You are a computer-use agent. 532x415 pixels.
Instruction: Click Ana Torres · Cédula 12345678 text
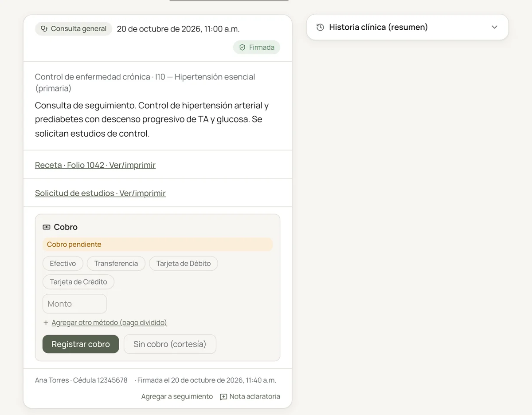click(x=81, y=380)
